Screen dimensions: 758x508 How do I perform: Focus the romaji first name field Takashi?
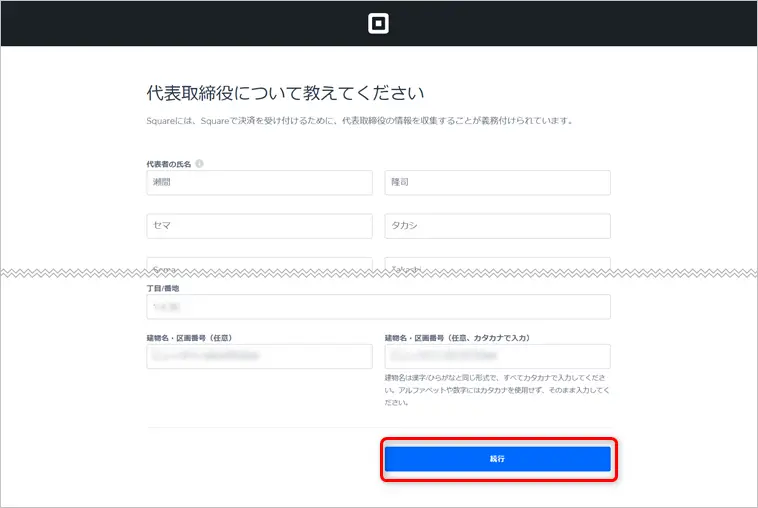click(497, 265)
